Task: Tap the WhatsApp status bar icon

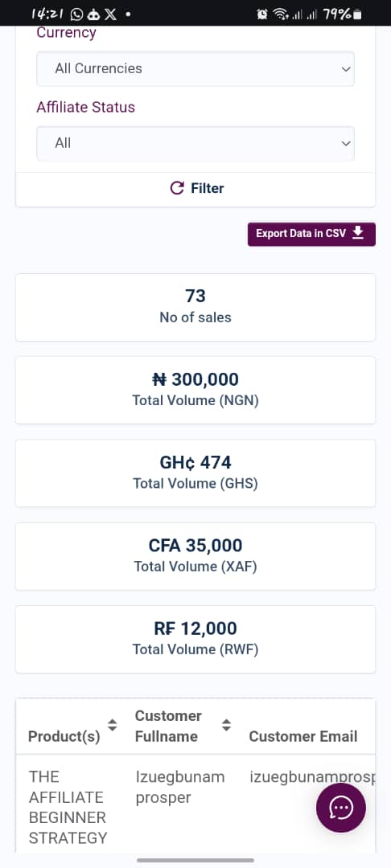Action: (x=77, y=14)
